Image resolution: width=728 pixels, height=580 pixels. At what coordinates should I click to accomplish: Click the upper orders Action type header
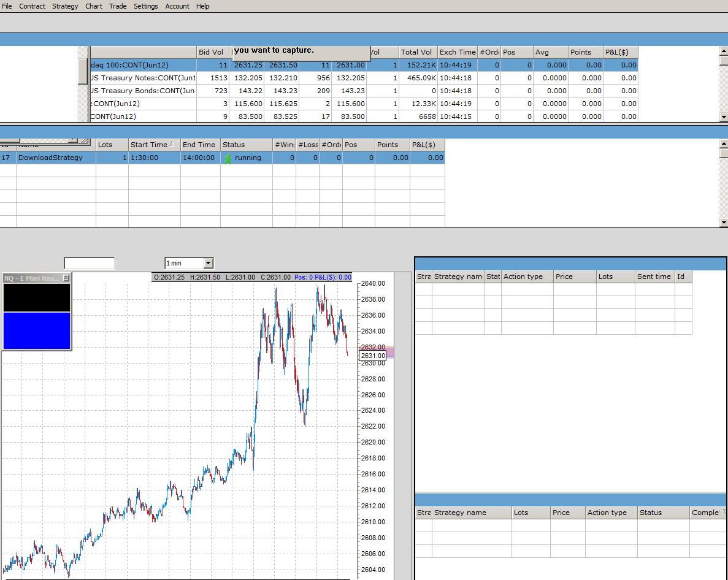coord(527,277)
